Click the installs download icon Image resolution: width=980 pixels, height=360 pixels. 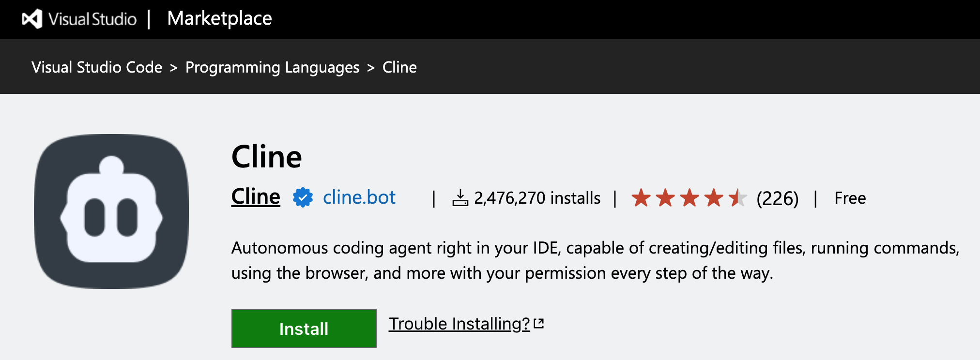click(460, 198)
